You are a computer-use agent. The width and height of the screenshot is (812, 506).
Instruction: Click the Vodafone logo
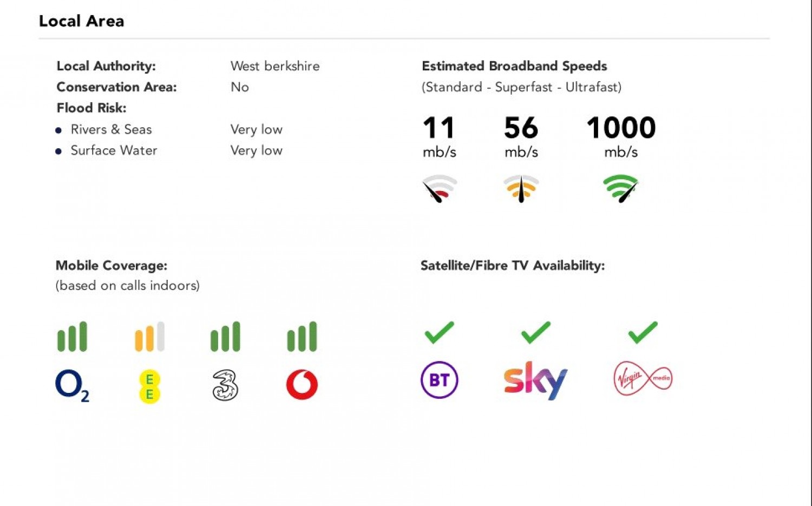coord(302,385)
